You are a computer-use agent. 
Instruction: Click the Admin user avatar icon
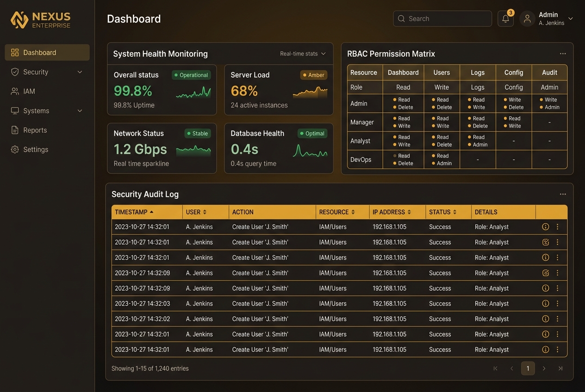[527, 18]
